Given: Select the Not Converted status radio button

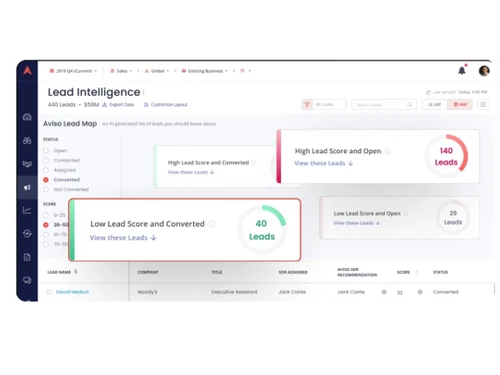Looking at the screenshot, I should coord(46,189).
